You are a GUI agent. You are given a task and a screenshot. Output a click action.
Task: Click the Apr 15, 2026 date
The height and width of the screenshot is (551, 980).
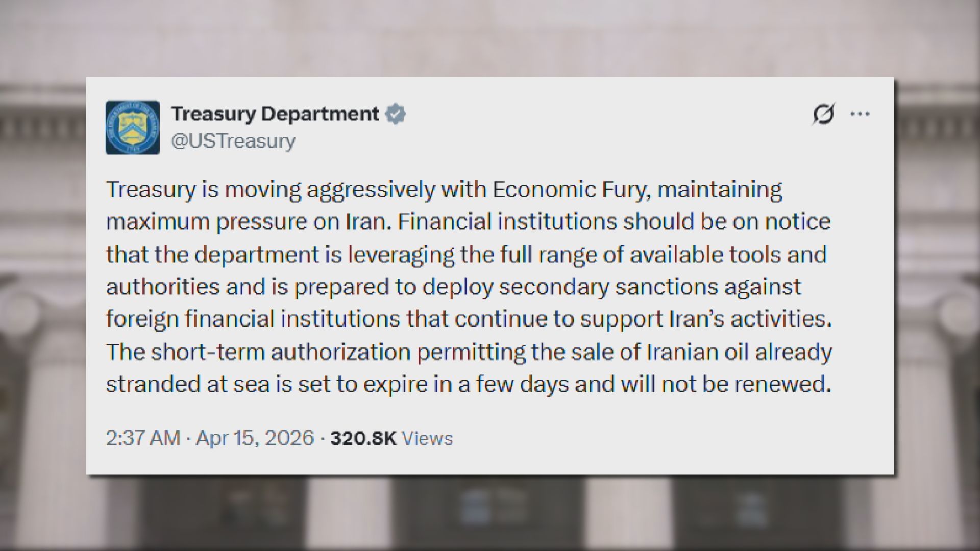coord(255,438)
